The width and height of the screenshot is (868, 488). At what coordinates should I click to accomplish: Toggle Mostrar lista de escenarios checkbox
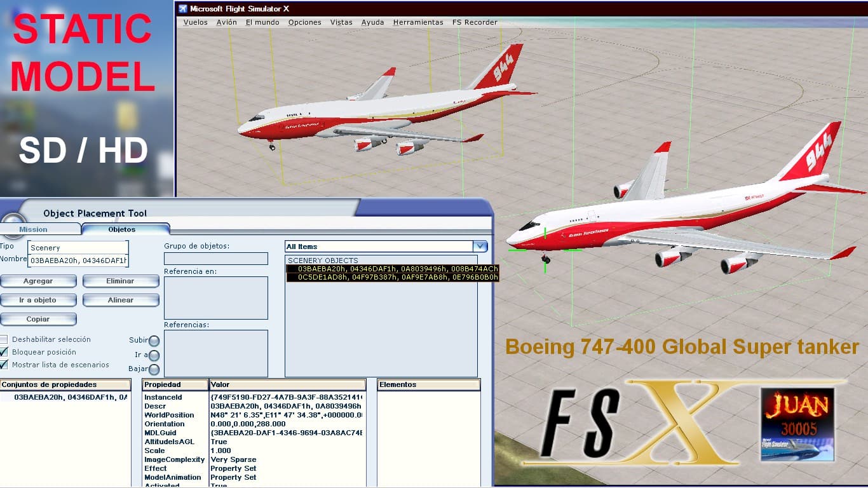4,365
